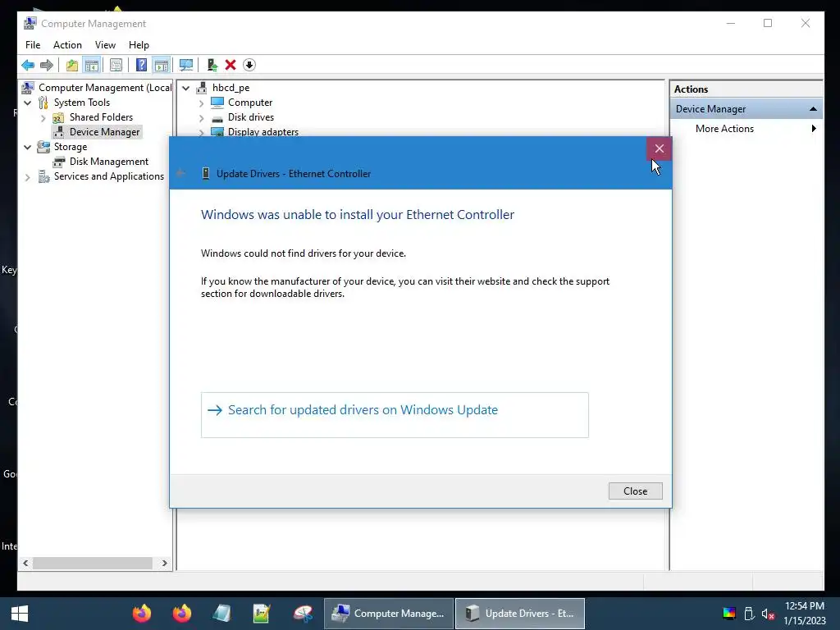Switch to Update Drivers taskbar button
The image size is (840, 630).
[519, 614]
